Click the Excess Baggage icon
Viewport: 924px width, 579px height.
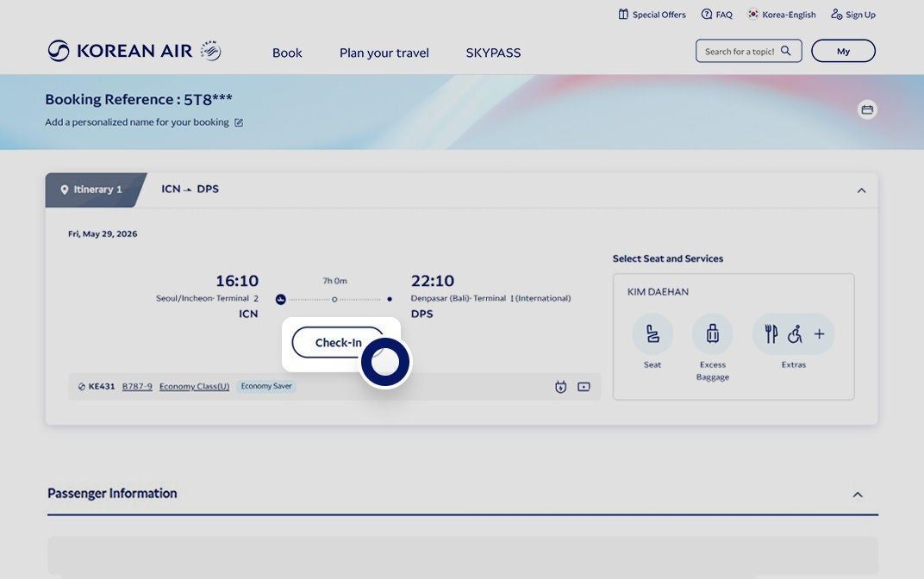click(713, 334)
